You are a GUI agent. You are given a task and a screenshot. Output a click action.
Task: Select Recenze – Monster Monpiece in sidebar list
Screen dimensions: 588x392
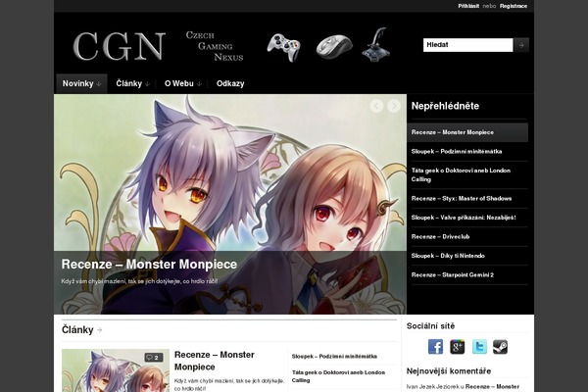point(467,132)
